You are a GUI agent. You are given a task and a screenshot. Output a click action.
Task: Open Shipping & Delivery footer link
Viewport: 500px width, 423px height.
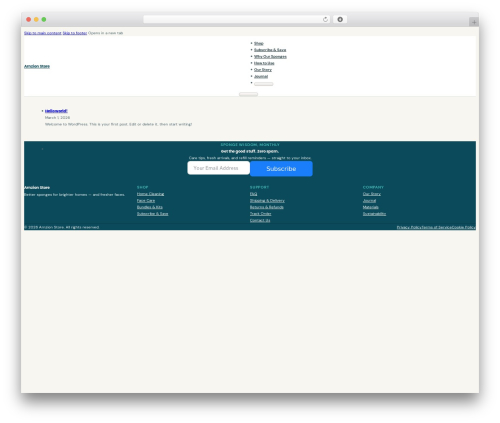267,201
